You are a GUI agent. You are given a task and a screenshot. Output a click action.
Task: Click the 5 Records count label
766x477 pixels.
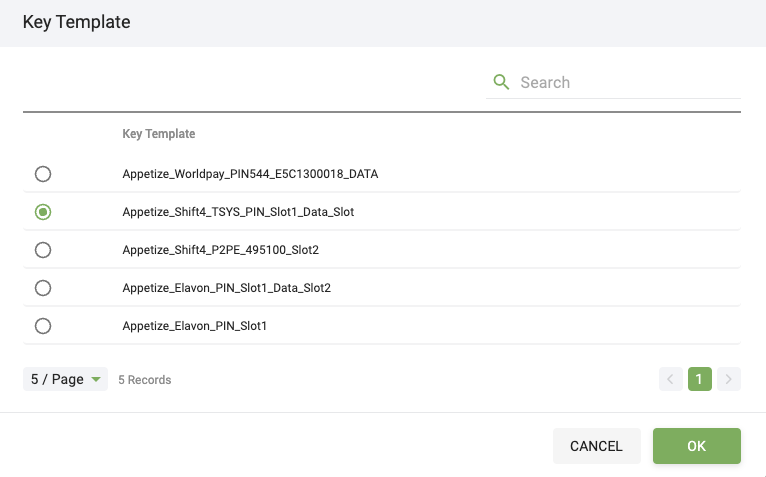tap(145, 380)
